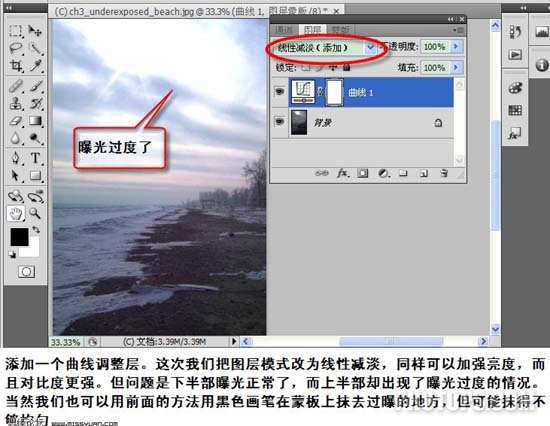This screenshot has height=426, width=550.
Task: Create a new layer group
Action: 403,173
